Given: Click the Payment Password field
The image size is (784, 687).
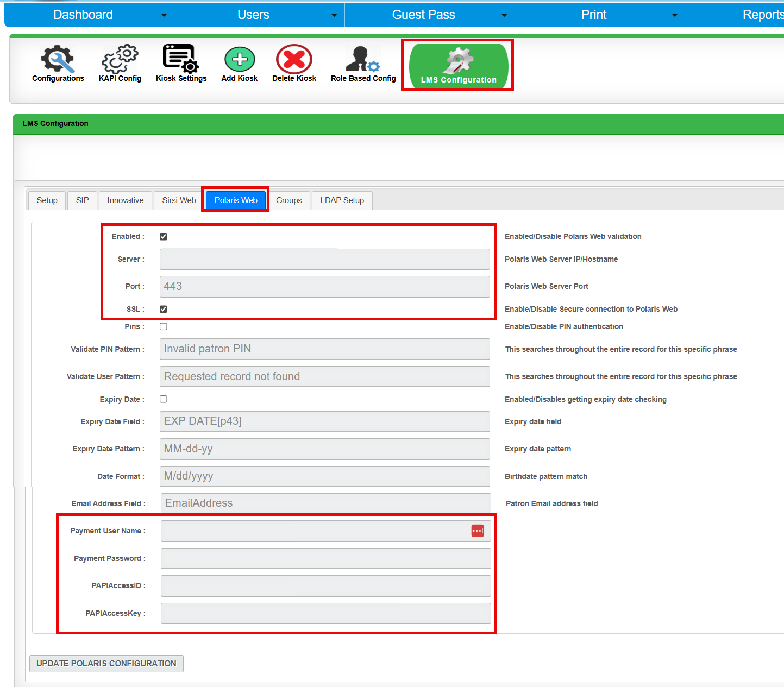Looking at the screenshot, I should point(326,558).
